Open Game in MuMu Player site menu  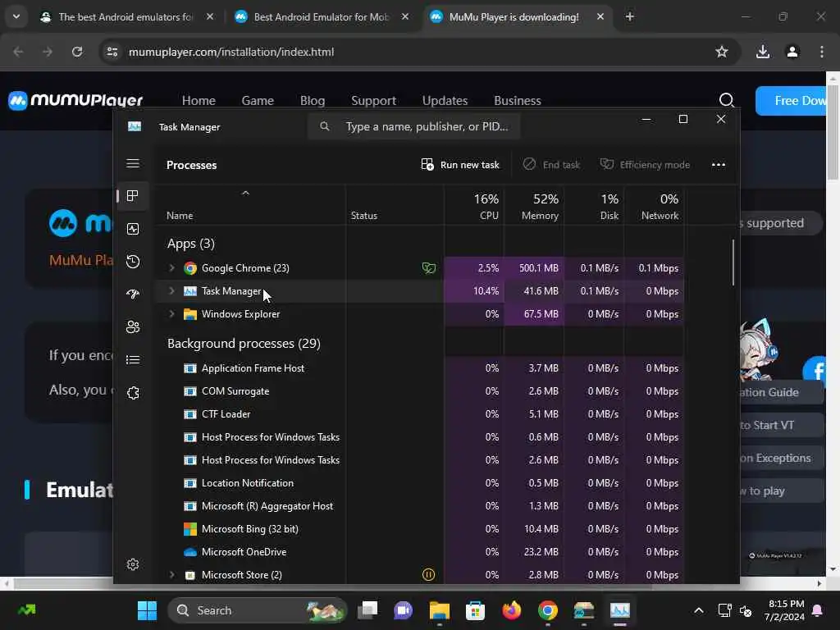[x=258, y=101]
